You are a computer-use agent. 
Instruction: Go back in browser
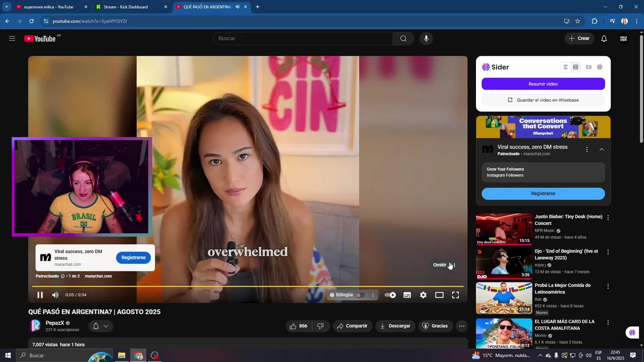[x=7, y=21]
